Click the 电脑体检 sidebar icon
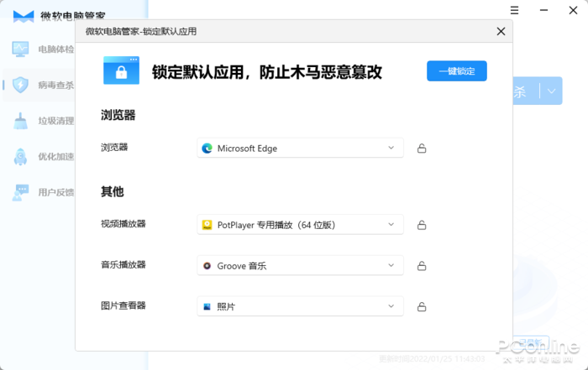Image resolution: width=588 pixels, height=370 pixels. point(21,49)
